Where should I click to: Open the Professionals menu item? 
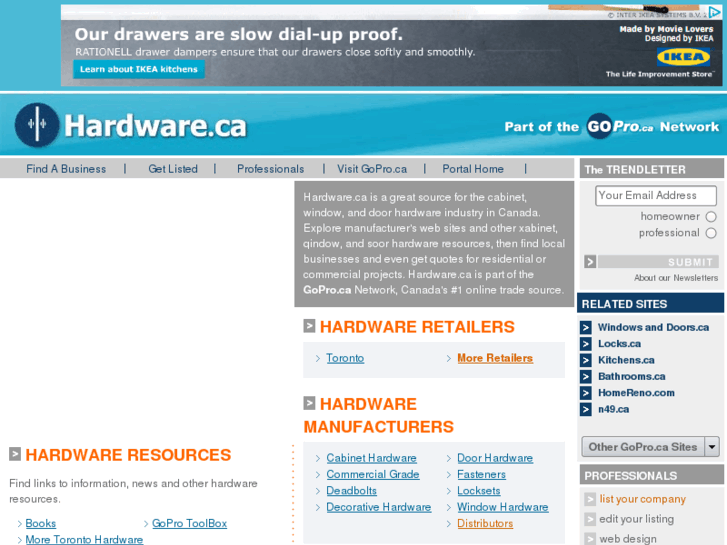[x=270, y=169]
